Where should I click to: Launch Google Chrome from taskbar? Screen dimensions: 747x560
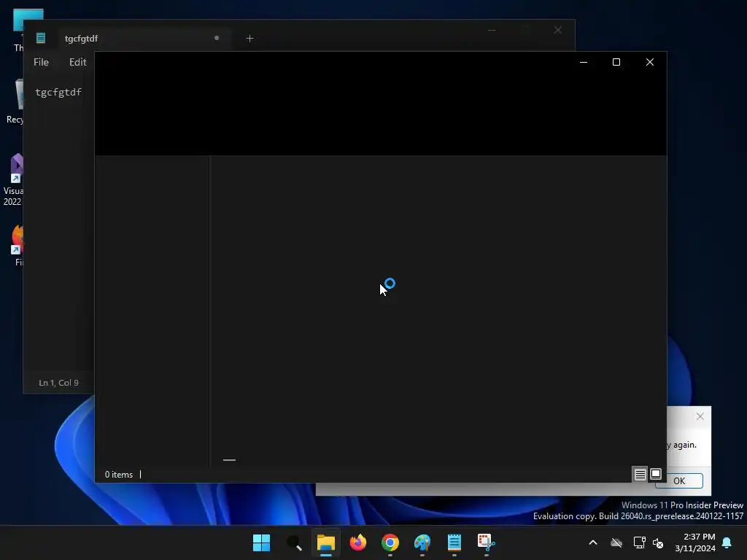(x=390, y=542)
